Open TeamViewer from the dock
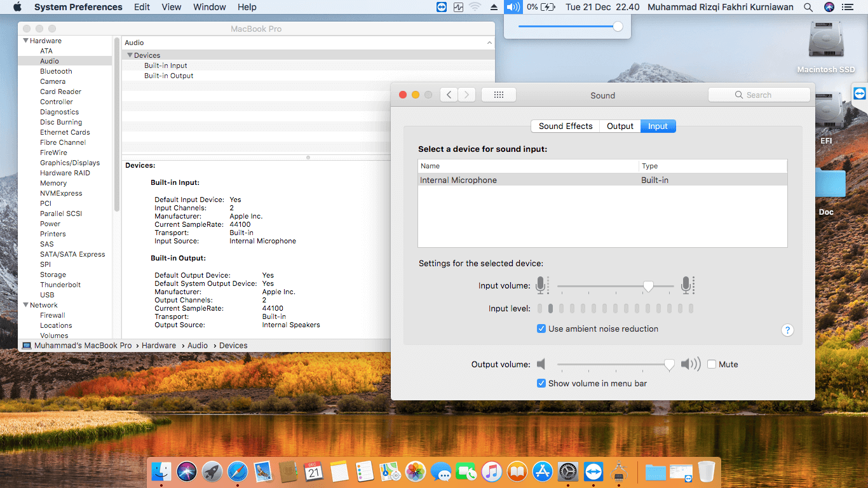Image resolution: width=868 pixels, height=488 pixels. point(593,471)
